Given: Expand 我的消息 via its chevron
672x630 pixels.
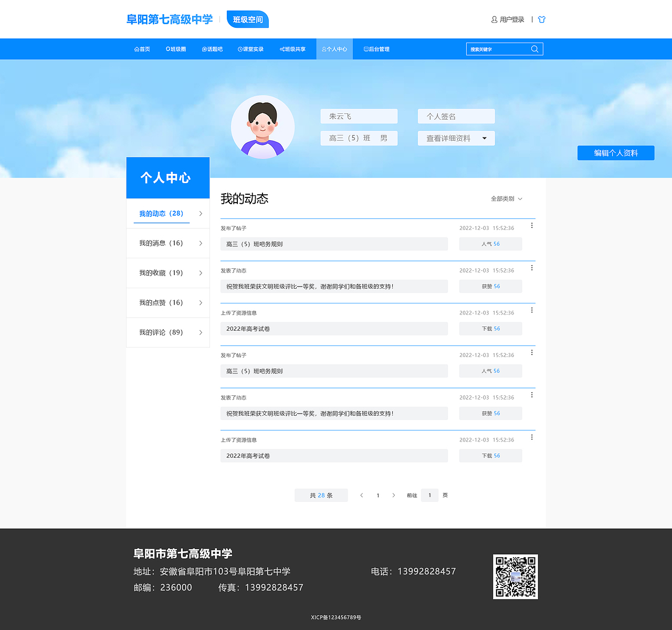Looking at the screenshot, I should pyautogui.click(x=200, y=243).
